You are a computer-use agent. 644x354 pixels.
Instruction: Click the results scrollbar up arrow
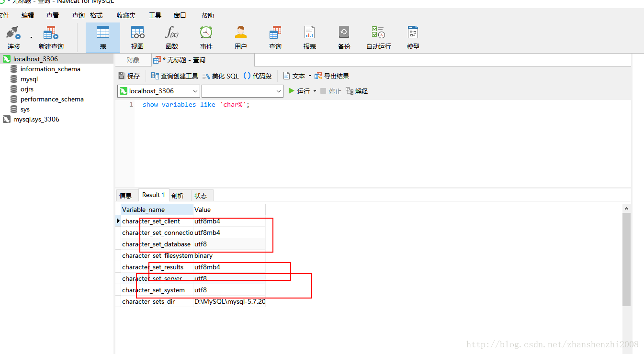point(626,208)
